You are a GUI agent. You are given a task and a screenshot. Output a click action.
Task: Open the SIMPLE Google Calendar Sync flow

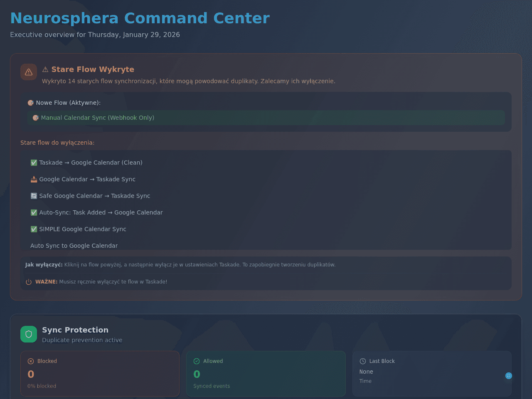tap(266, 229)
